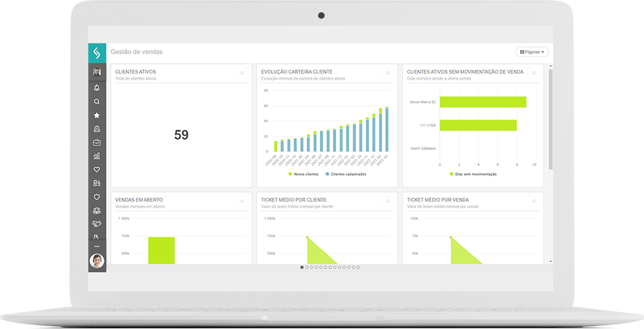Open the Páginas dropdown

pos(532,52)
